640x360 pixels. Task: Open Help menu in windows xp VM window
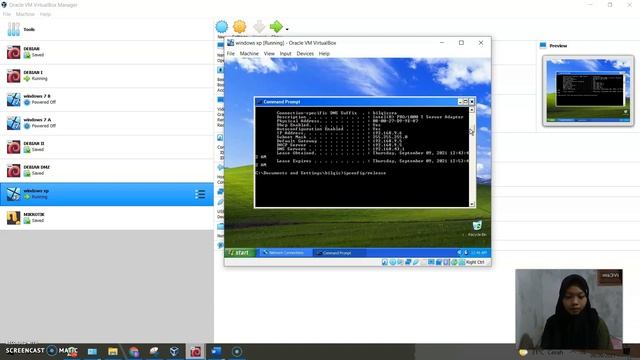click(324, 53)
